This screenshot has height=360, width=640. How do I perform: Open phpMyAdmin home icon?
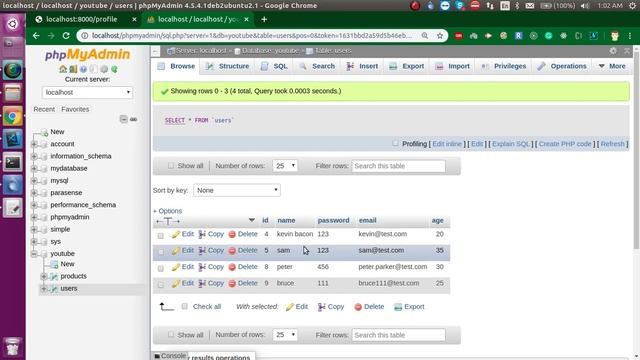[x=62, y=69]
